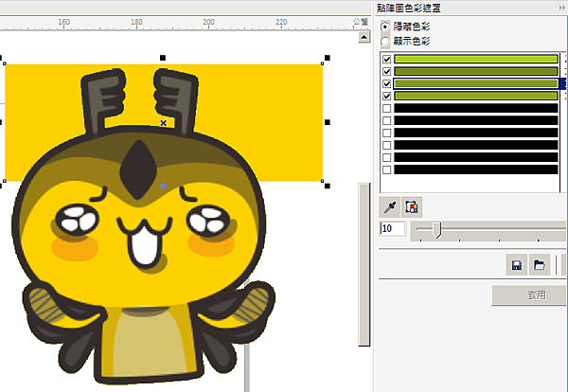
Task: Toggle the second color row checkbox
Action: click(x=386, y=71)
